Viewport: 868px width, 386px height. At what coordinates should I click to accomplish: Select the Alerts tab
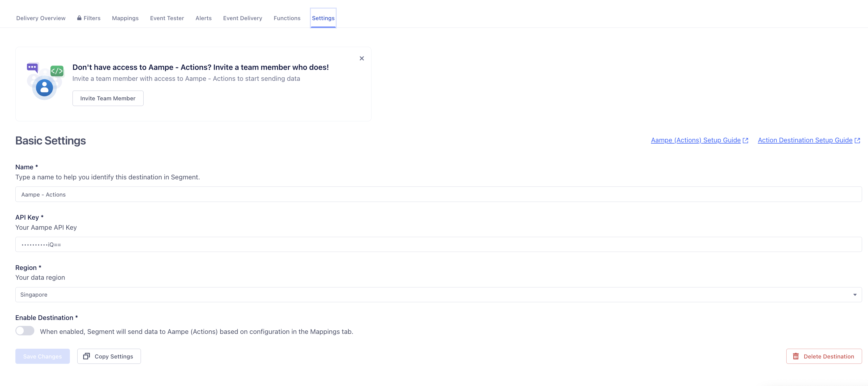pos(203,18)
